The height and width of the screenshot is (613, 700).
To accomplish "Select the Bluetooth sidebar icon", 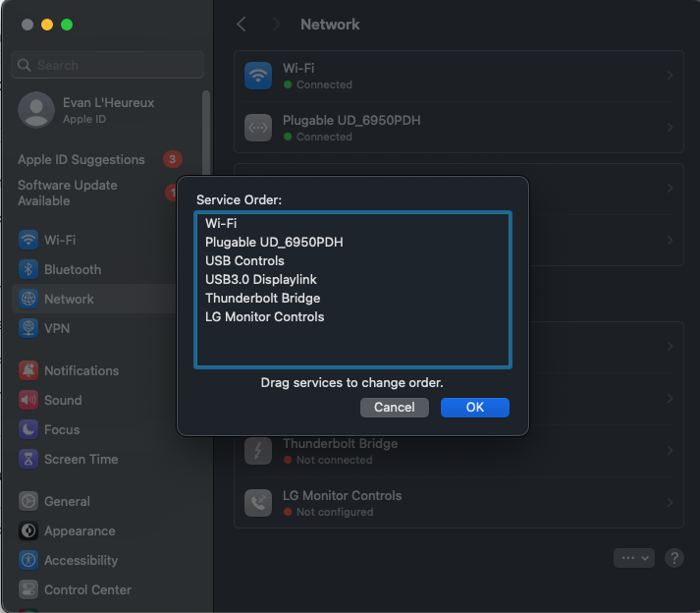I will coord(28,269).
